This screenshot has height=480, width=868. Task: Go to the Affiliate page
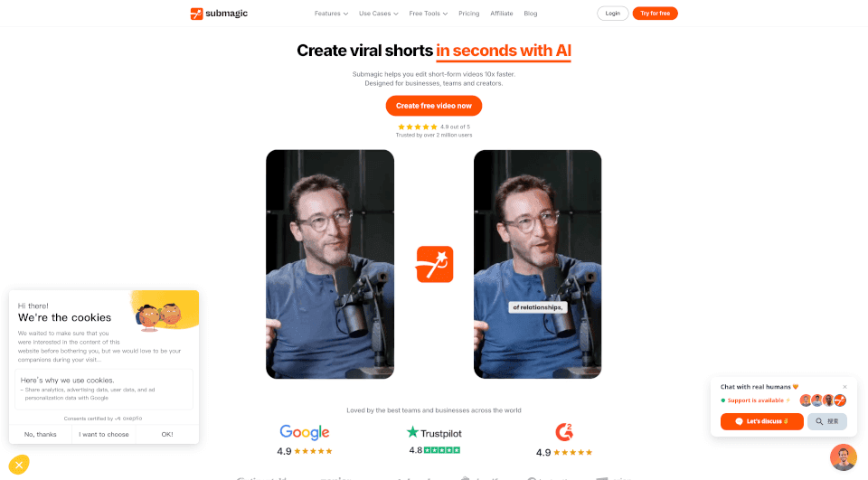[502, 14]
